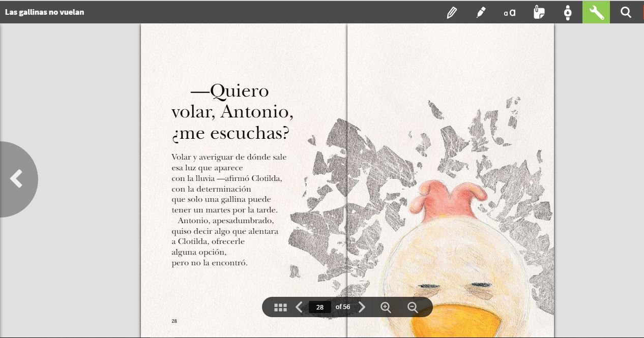Go to the next page using bottom arrow
The image size is (644, 338).
click(362, 307)
